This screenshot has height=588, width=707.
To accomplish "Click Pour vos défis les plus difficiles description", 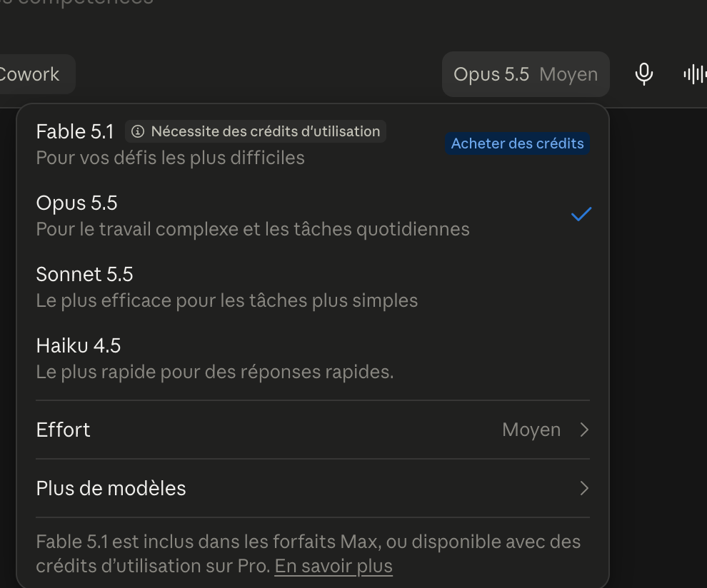I will [171, 158].
